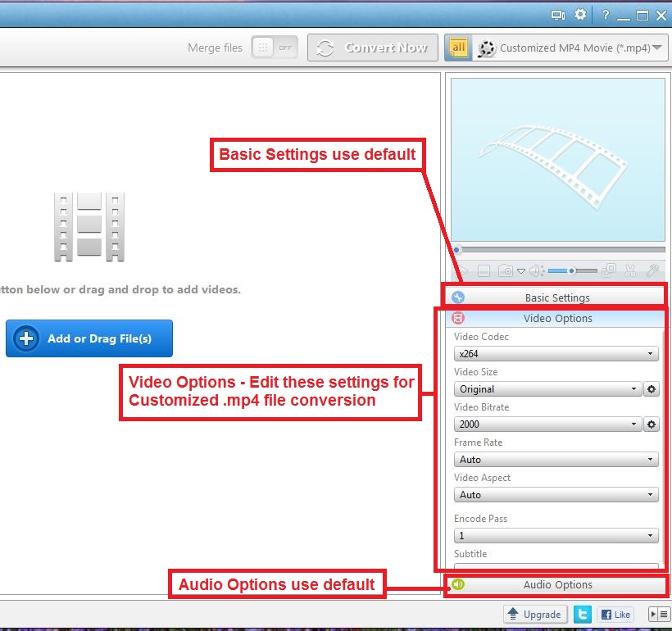Click the yellow 'all' profile category icon
Screen dimensions: 672x631
pyautogui.click(x=459, y=48)
